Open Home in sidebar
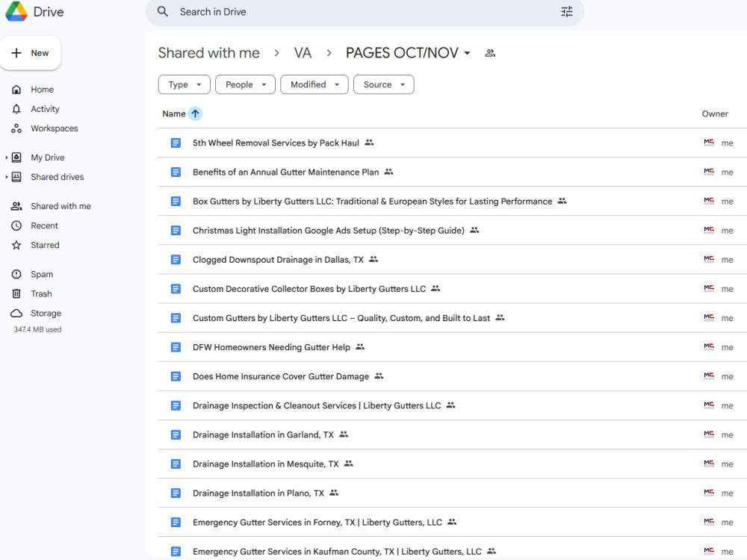This screenshot has width=747, height=560. coord(42,90)
